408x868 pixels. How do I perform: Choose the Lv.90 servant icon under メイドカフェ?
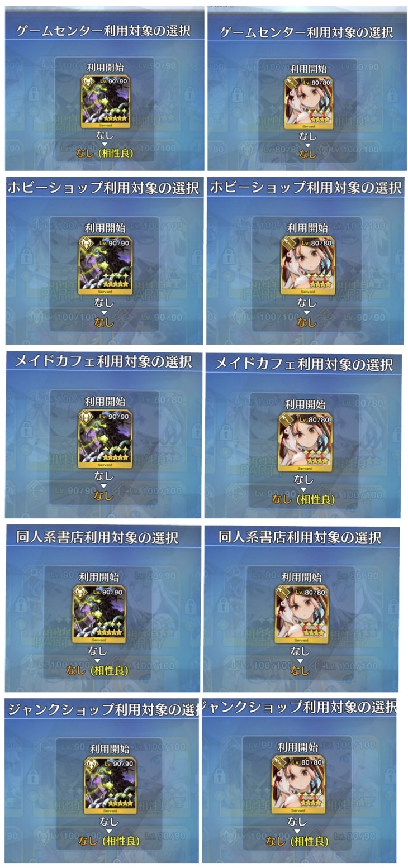pyautogui.click(x=105, y=438)
